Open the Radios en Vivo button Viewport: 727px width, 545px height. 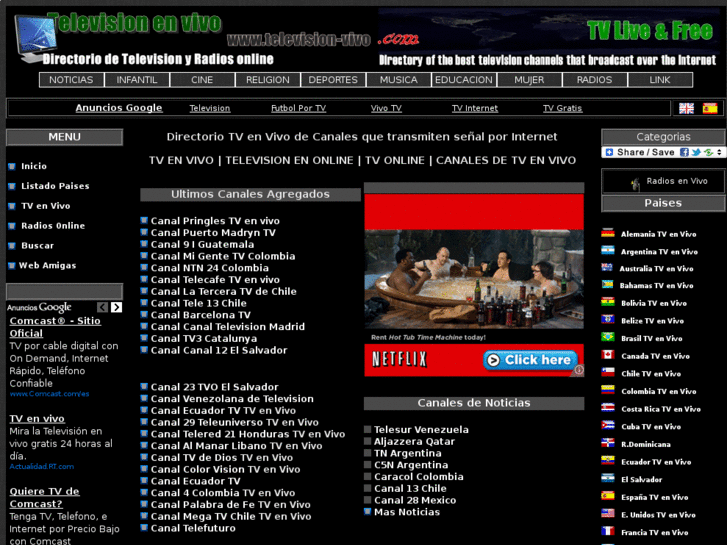[663, 181]
